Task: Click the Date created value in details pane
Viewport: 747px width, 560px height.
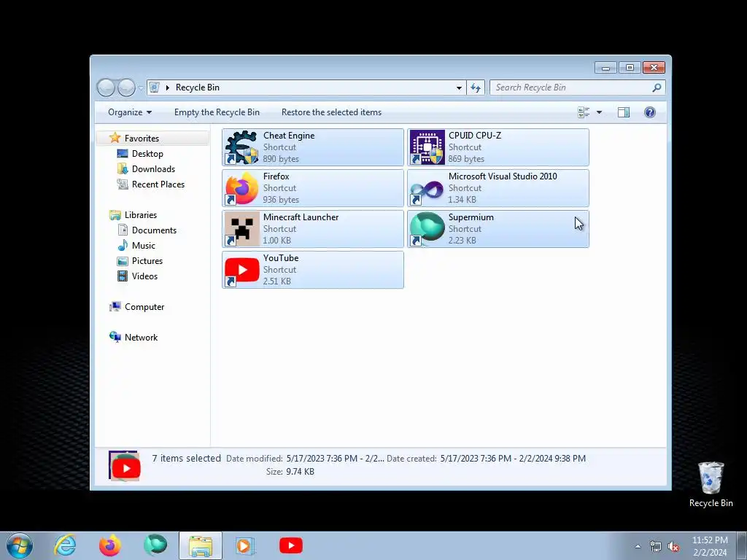Action: (x=513, y=459)
